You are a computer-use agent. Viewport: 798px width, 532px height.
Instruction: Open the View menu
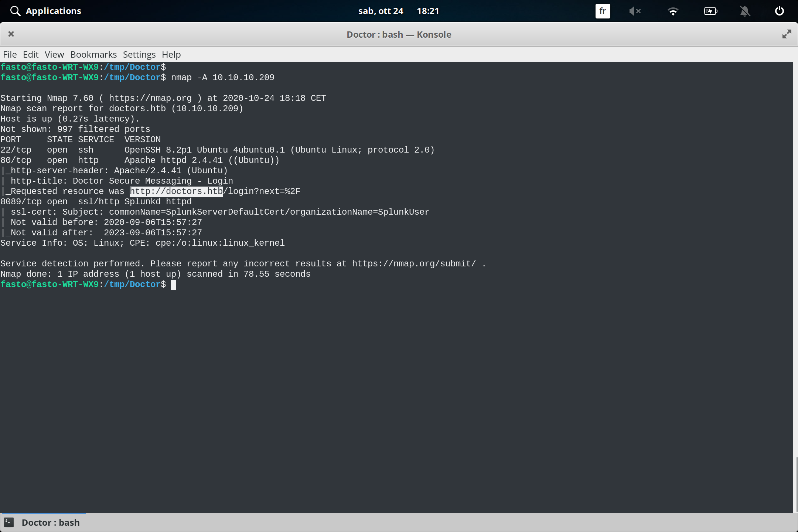[54, 54]
